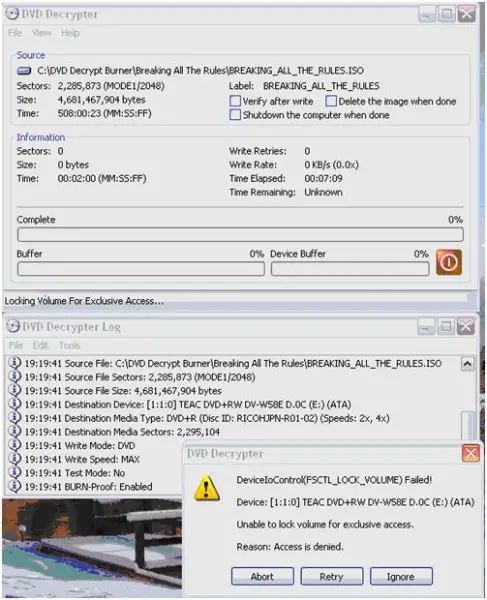The height and width of the screenshot is (600, 487).
Task: Select the Destination Device log line
Action: pos(188,404)
